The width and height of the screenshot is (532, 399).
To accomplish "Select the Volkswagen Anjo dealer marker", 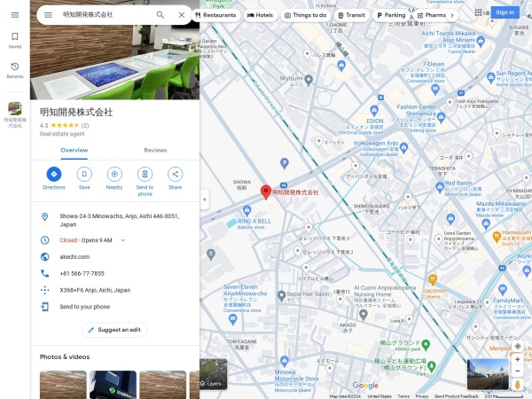I will pyautogui.click(x=403, y=147).
